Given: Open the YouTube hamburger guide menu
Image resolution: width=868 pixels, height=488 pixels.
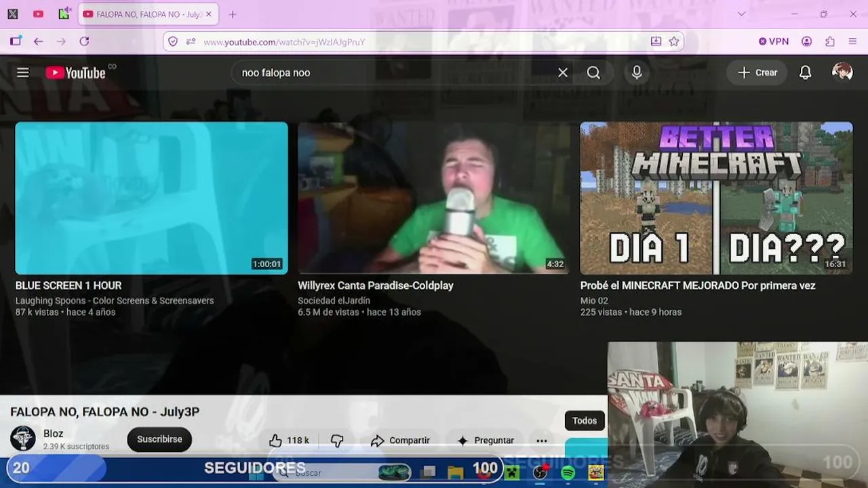Looking at the screenshot, I should [x=23, y=73].
